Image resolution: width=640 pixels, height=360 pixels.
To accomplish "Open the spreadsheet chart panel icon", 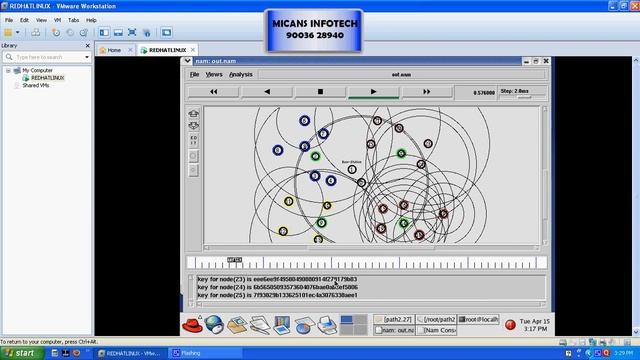I will pyautogui.click(x=304, y=325).
